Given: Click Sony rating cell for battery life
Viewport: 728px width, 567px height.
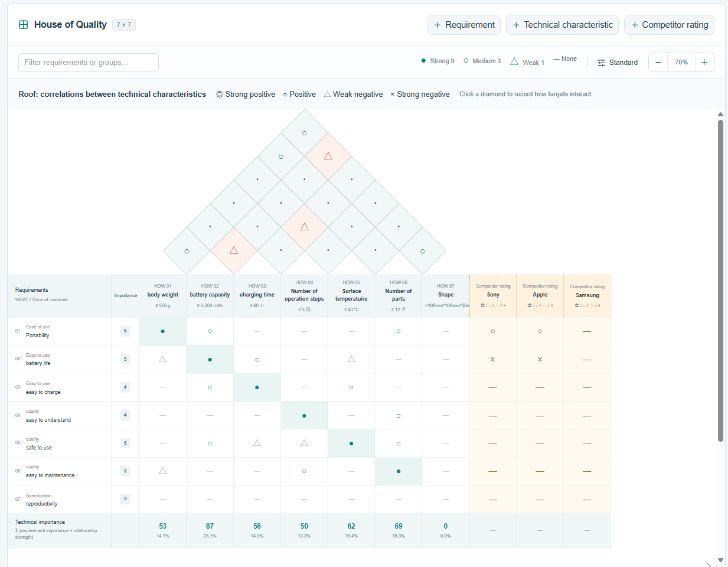Looking at the screenshot, I should point(493,359).
